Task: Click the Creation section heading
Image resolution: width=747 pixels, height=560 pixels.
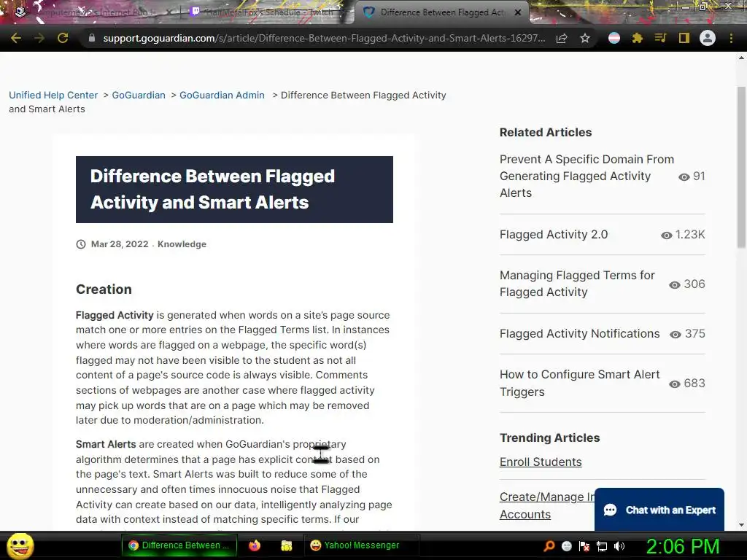Action: 104,289
